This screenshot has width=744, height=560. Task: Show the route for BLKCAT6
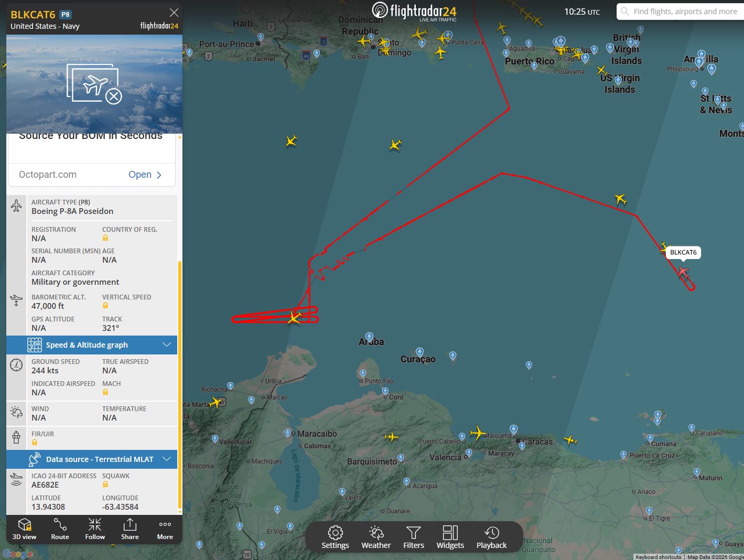click(60, 529)
